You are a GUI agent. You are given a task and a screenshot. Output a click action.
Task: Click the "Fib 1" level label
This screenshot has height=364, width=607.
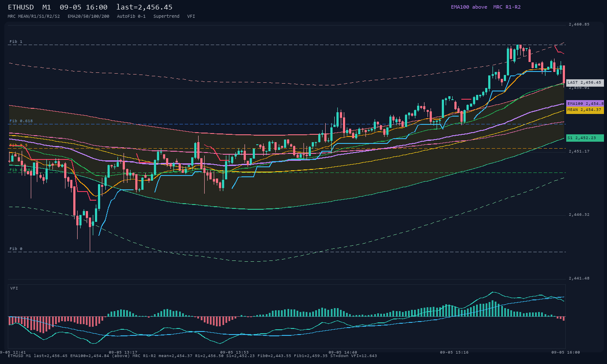click(x=16, y=42)
